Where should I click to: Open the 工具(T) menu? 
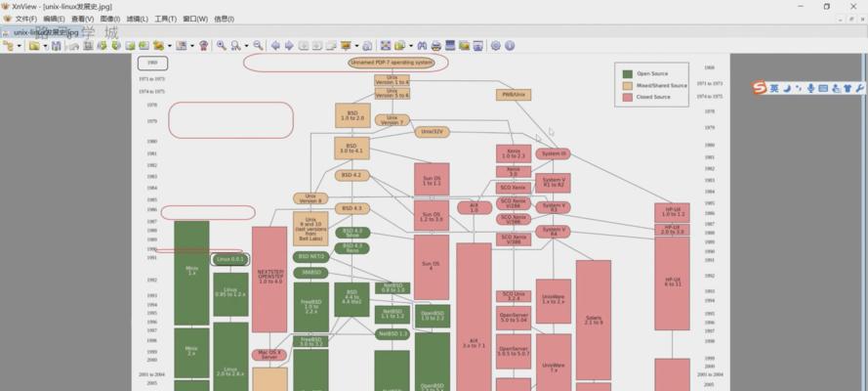tap(166, 19)
